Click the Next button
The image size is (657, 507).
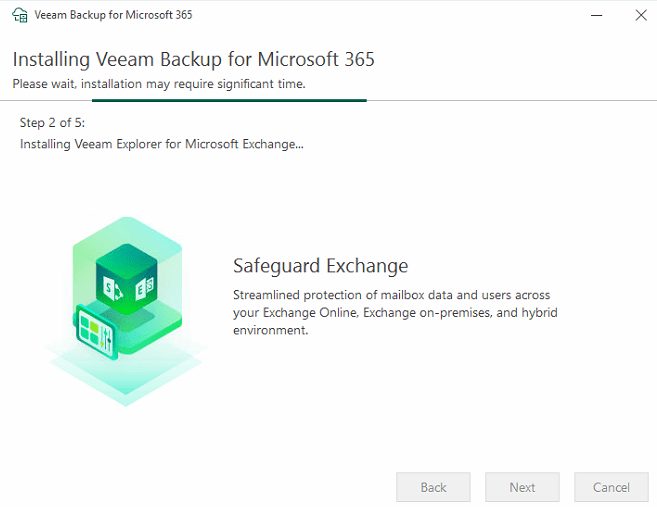coord(522,487)
